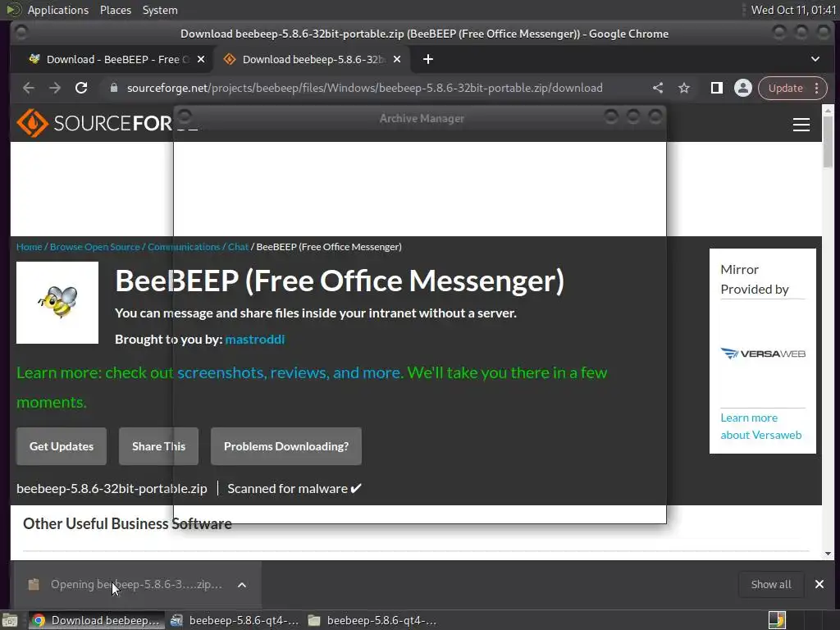Screen dimensions: 840x630
Task: Open the Places menu
Action: coord(116,10)
